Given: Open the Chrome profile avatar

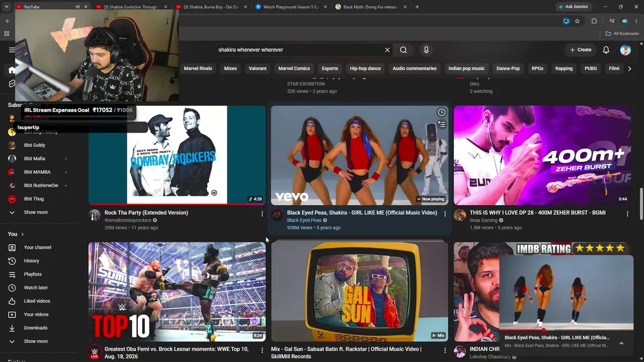Looking at the screenshot, I should tap(625, 21).
